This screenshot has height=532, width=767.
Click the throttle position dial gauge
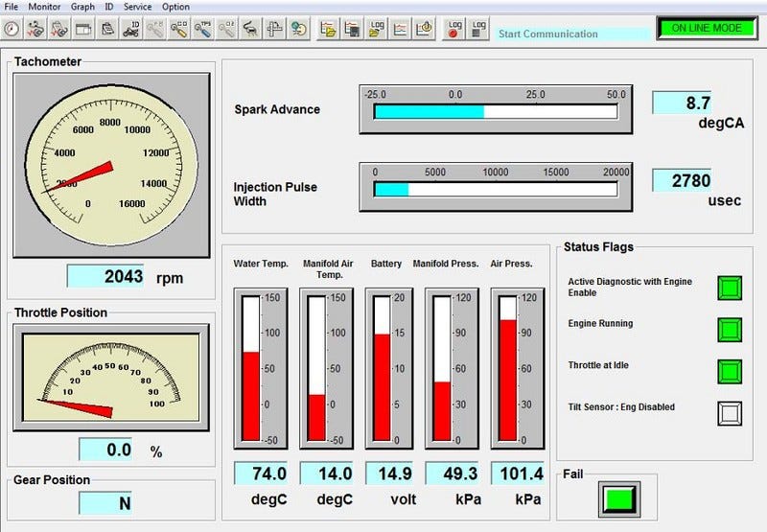[x=111, y=377]
